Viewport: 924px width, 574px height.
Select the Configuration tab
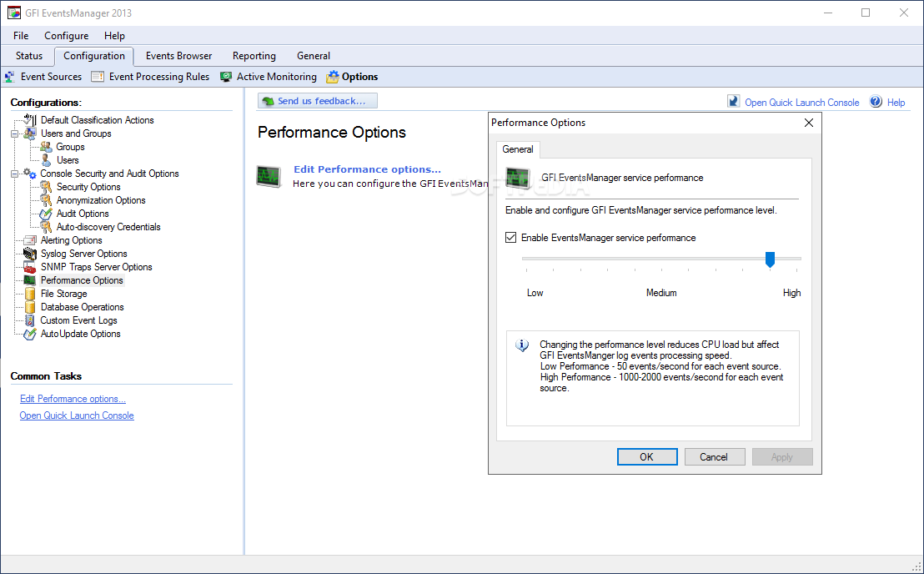94,56
